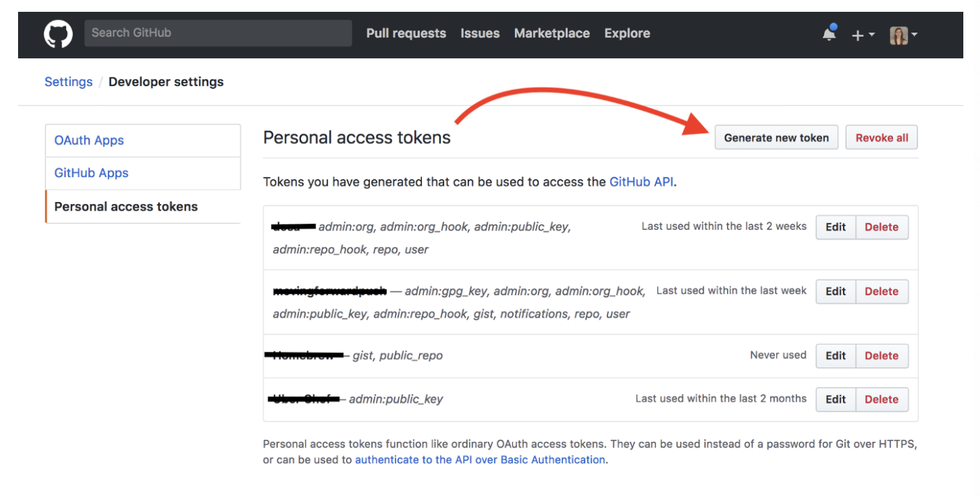Click 'Developer settings' breadcrumb text
The image size is (980, 496).
[166, 82]
